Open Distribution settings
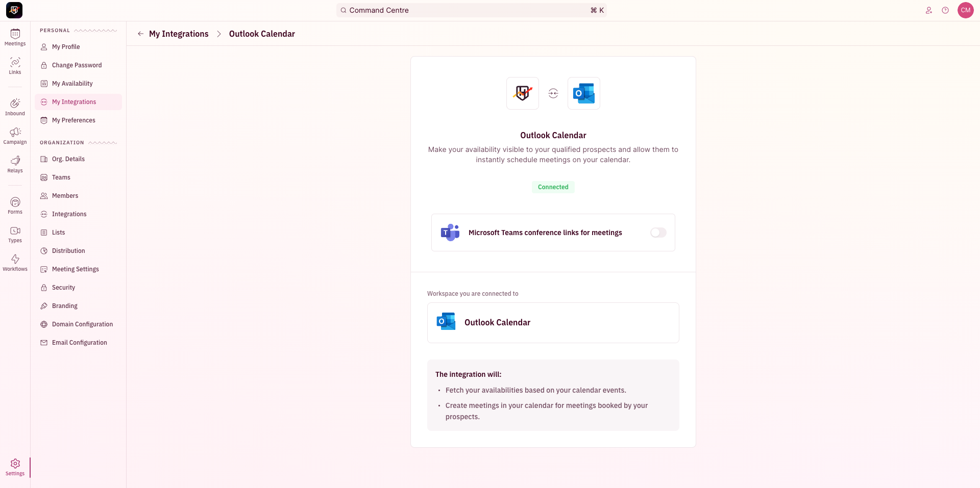Image resolution: width=980 pixels, height=488 pixels. pos(78,251)
